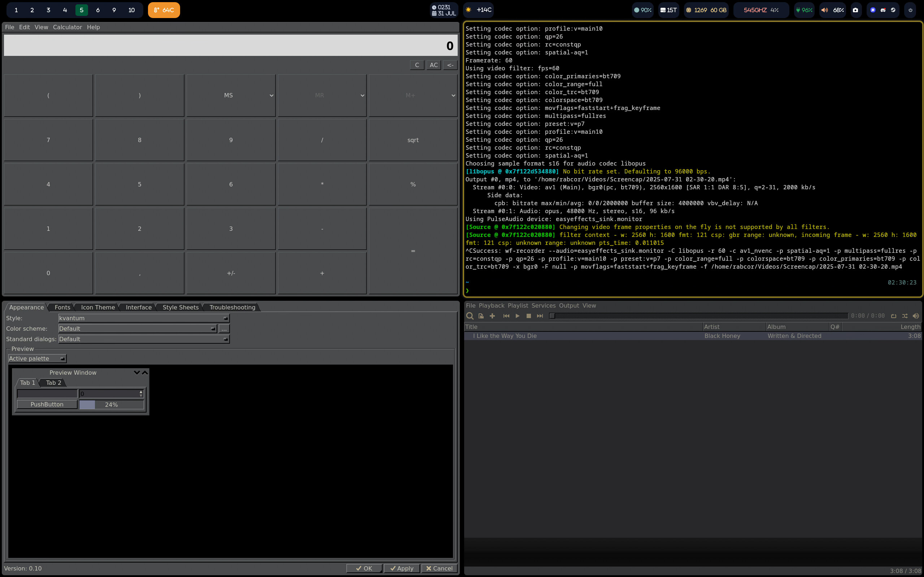Click the search magnifier icon in the player

click(470, 316)
